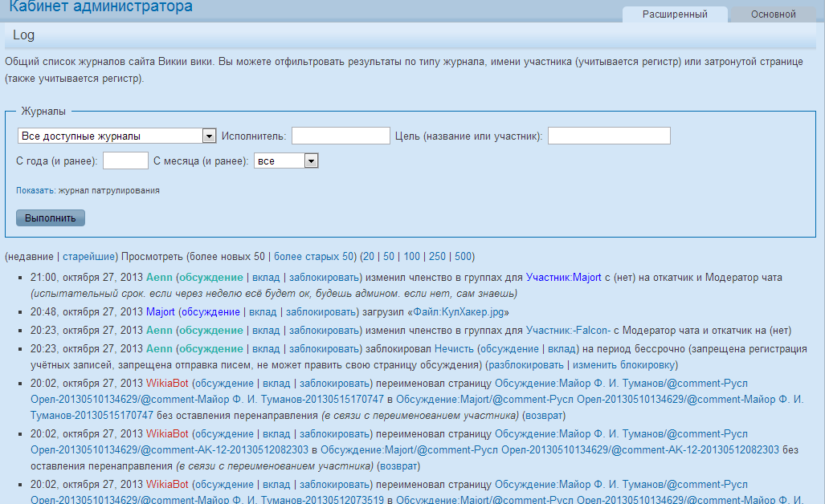Click the Журналы legend label

coord(43,111)
